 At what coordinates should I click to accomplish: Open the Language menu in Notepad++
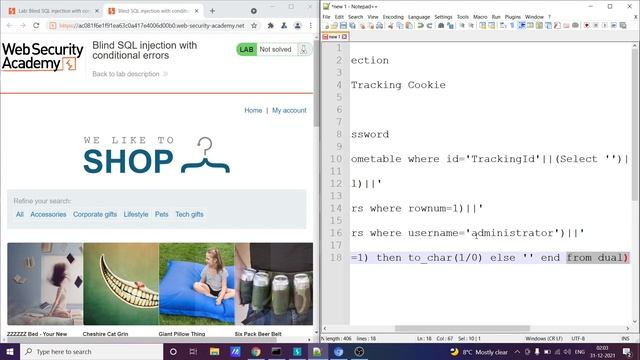click(x=419, y=17)
